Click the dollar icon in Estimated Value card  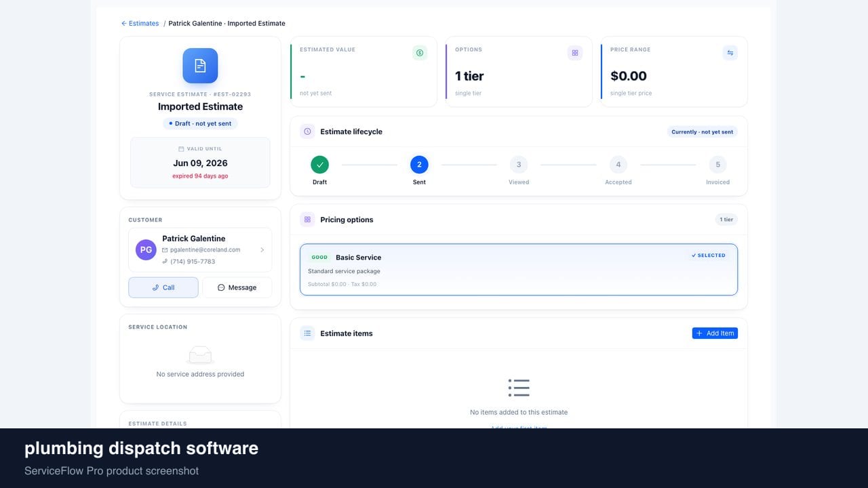click(420, 53)
